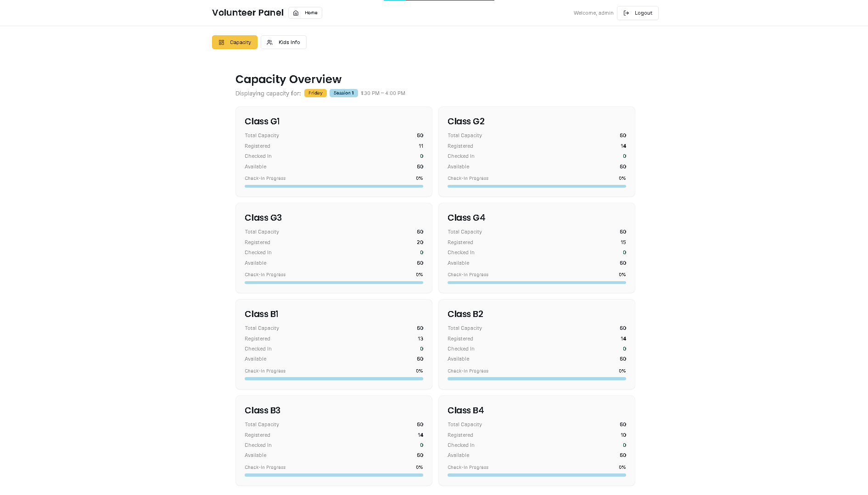Click the Class B1 card title
Screen dimensions: 868x495
click(x=261, y=314)
